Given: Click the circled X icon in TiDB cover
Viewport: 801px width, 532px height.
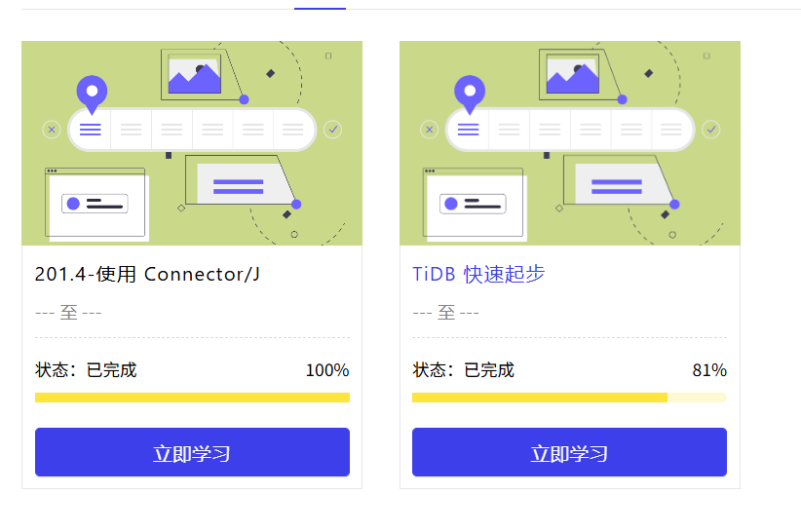Looking at the screenshot, I should [x=429, y=130].
